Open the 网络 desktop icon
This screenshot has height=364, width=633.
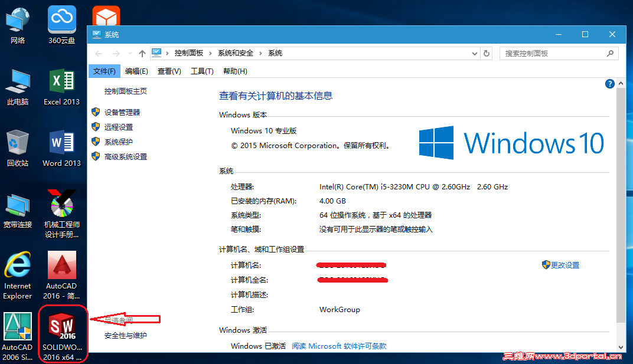tap(18, 25)
